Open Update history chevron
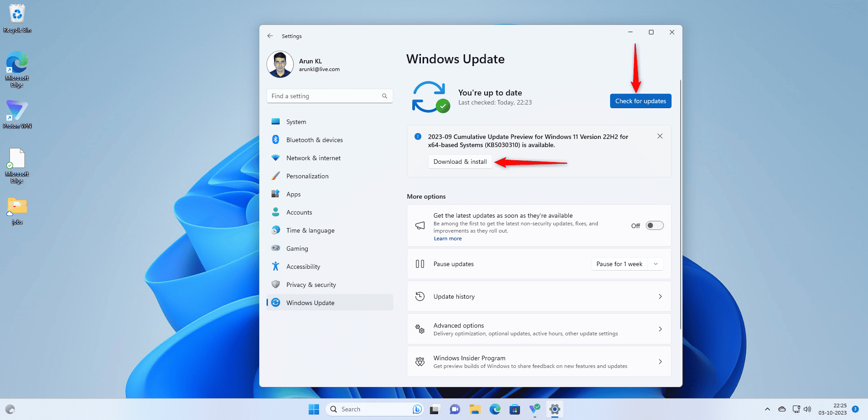868x420 pixels. pos(660,296)
